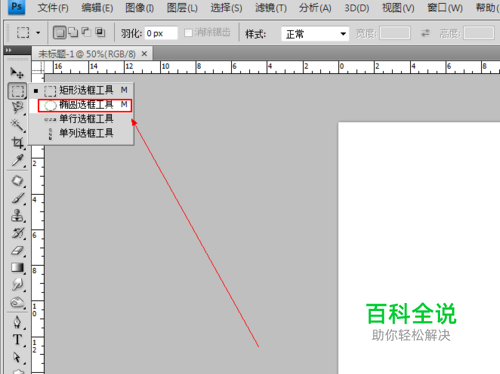Select the History Brush tool

(x=17, y=233)
